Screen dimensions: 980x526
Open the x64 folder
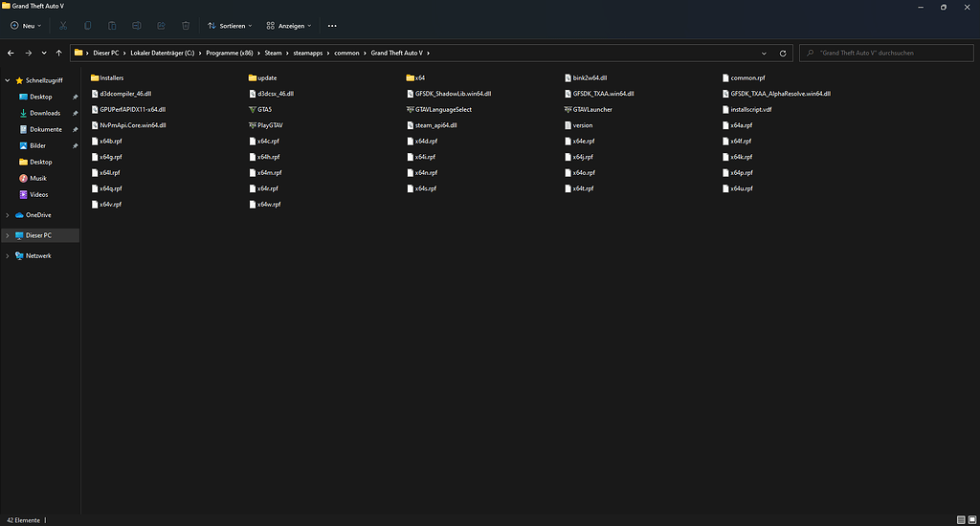[x=415, y=78]
